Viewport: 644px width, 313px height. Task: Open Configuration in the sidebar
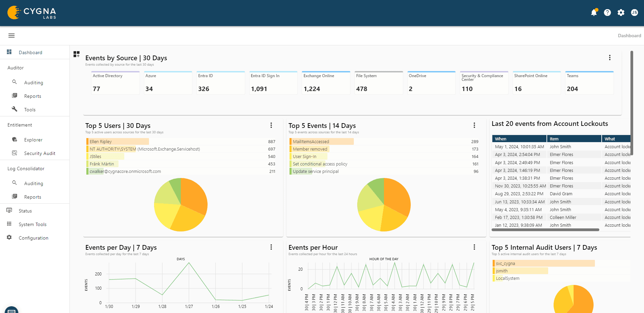coord(33,238)
